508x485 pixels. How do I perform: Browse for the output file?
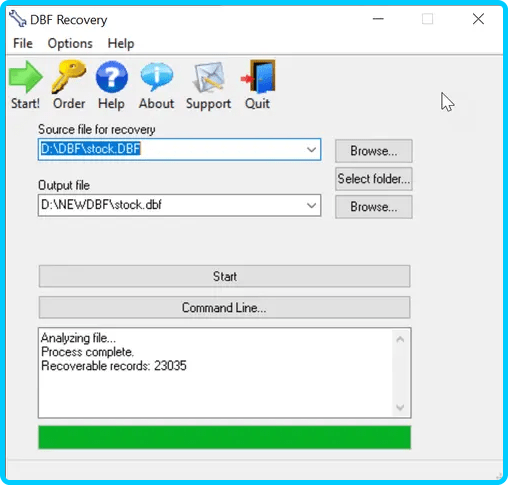[374, 207]
